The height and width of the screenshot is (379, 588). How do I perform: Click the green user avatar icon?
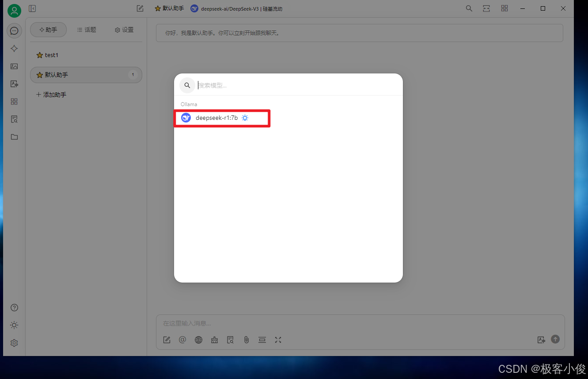click(14, 11)
